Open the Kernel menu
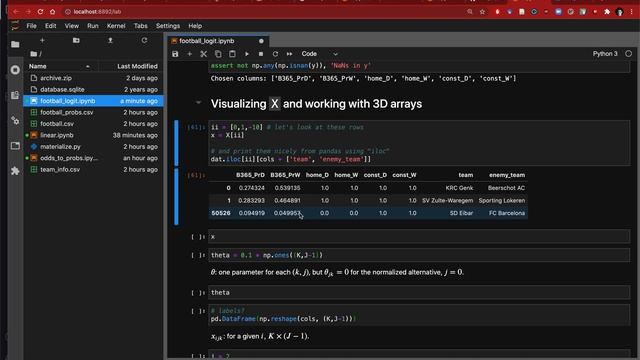The height and width of the screenshot is (360, 640). (116, 26)
